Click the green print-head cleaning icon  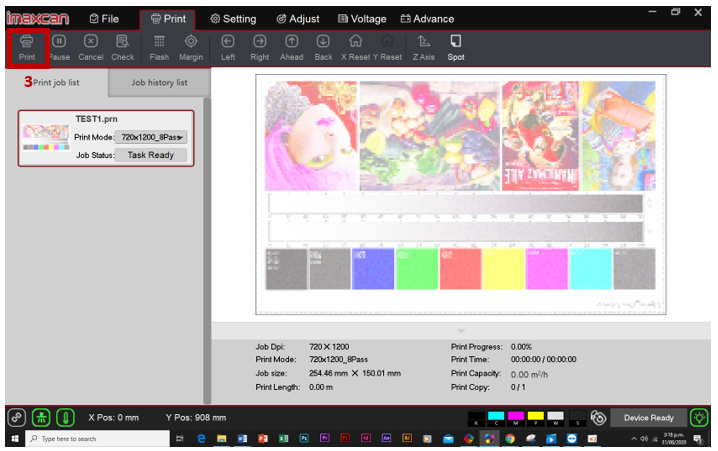[41, 418]
